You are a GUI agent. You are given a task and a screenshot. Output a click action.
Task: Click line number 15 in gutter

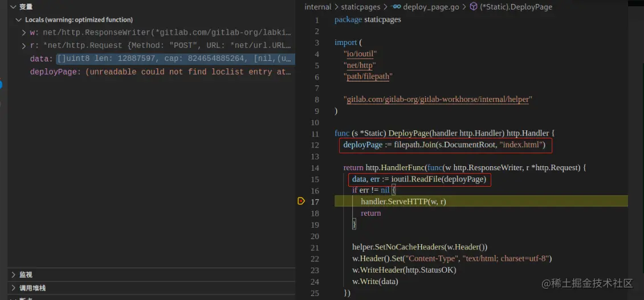click(315, 179)
